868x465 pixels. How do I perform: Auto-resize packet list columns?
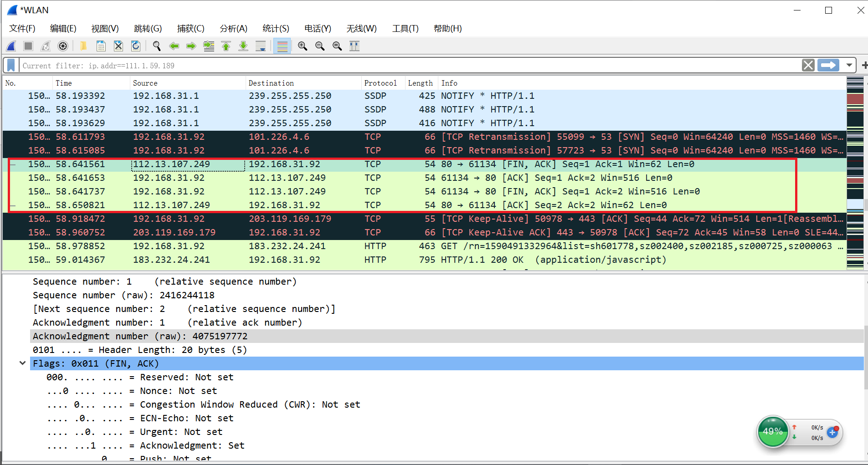pyautogui.click(x=354, y=46)
